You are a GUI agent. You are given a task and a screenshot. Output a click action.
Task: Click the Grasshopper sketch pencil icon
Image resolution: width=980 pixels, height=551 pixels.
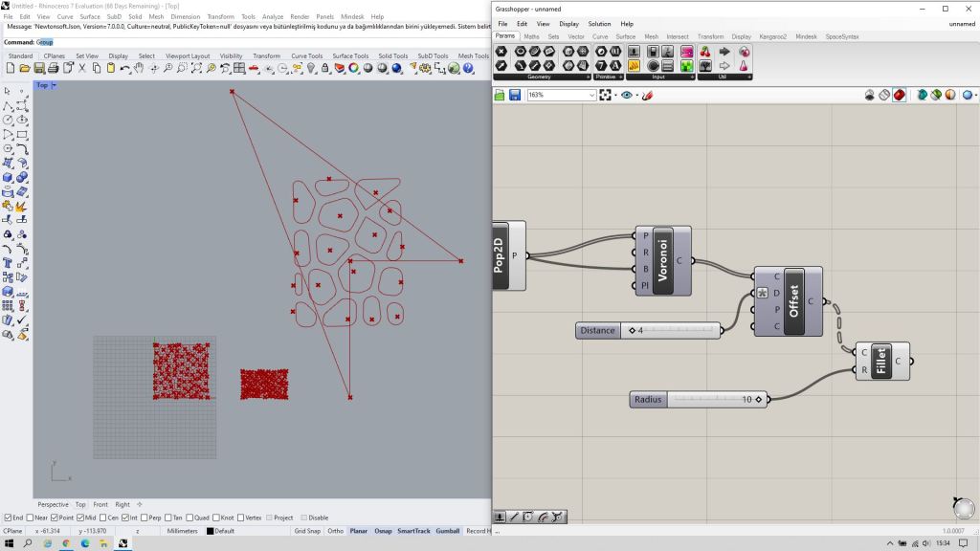pyautogui.click(x=648, y=95)
